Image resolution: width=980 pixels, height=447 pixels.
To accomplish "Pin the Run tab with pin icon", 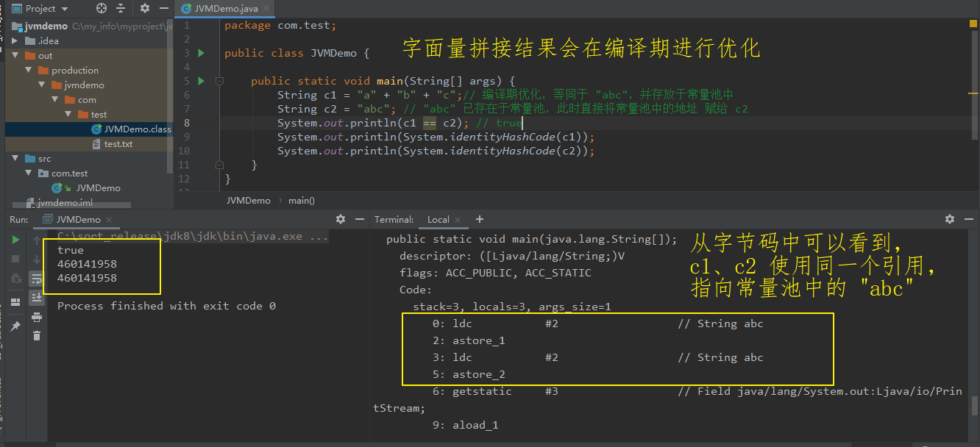I will (15, 326).
